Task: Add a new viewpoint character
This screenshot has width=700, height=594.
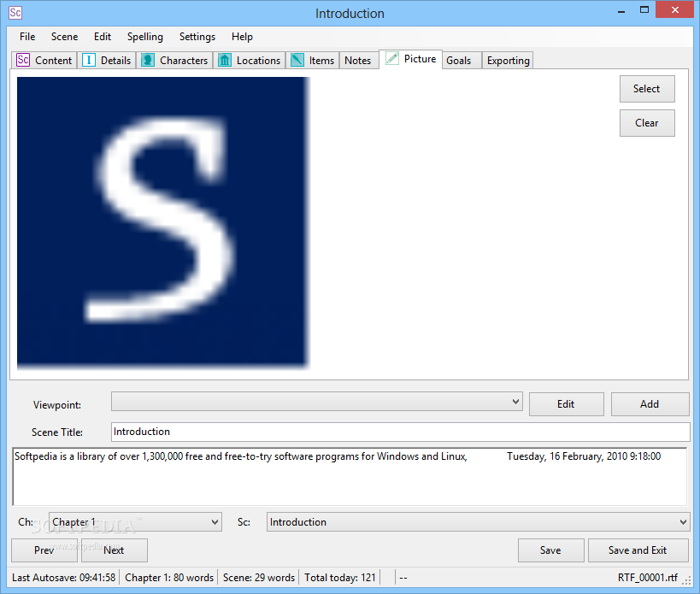Action: coord(650,404)
